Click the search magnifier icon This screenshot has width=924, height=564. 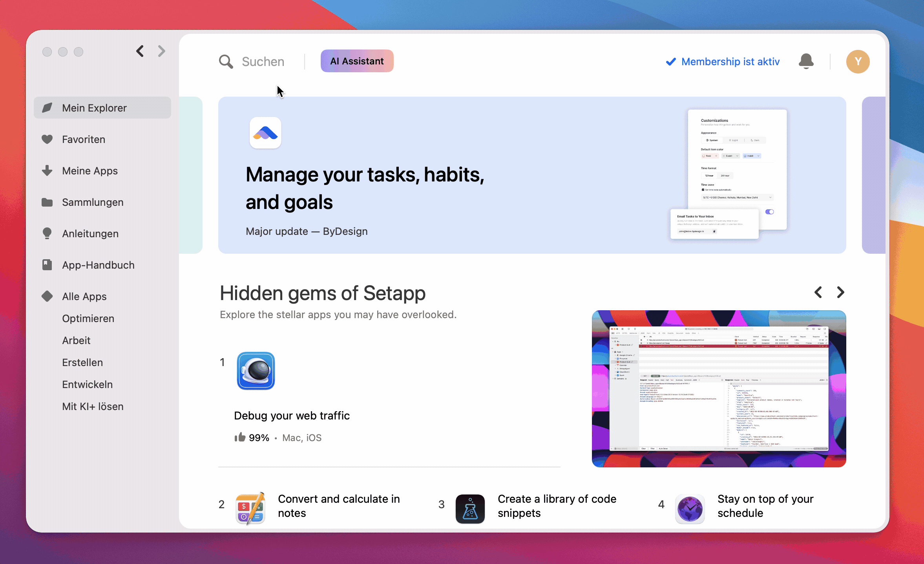coord(226,62)
